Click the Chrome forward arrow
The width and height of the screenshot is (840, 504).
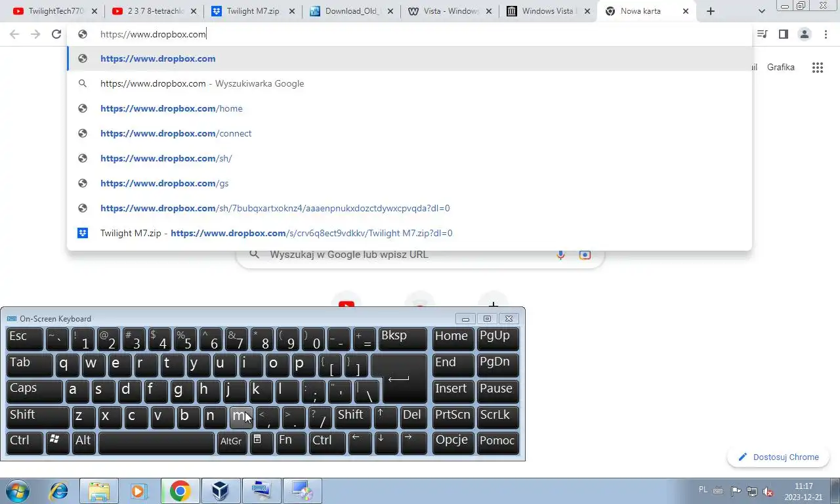[x=35, y=34]
